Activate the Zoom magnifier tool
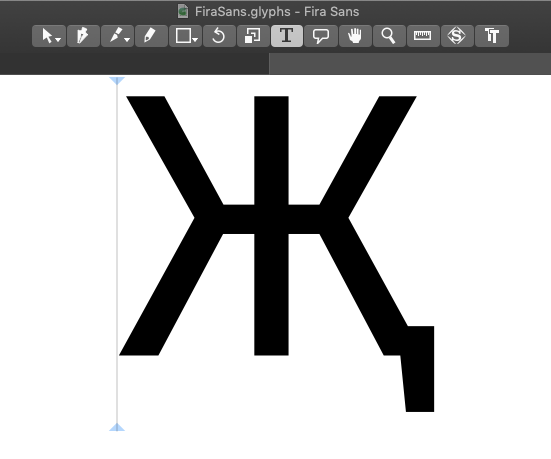551x459 pixels. pos(389,36)
